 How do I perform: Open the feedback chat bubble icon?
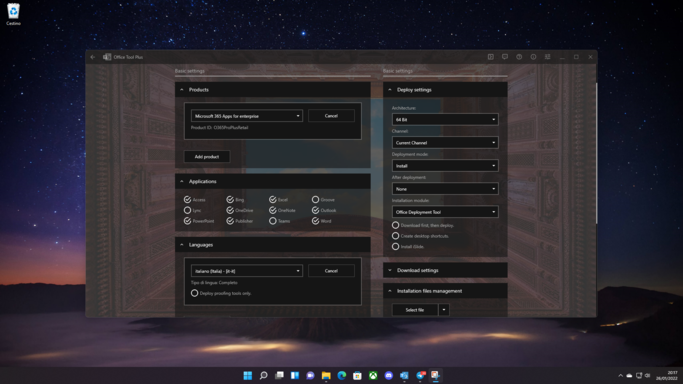(505, 57)
